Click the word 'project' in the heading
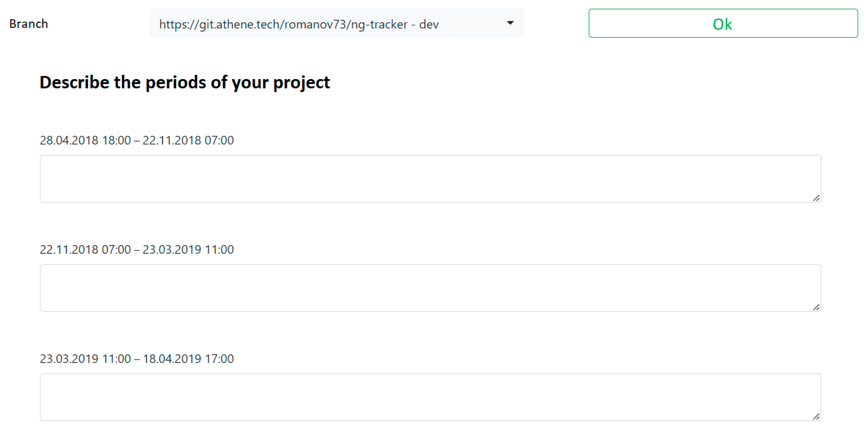The height and width of the screenshot is (433, 868). coord(302,82)
